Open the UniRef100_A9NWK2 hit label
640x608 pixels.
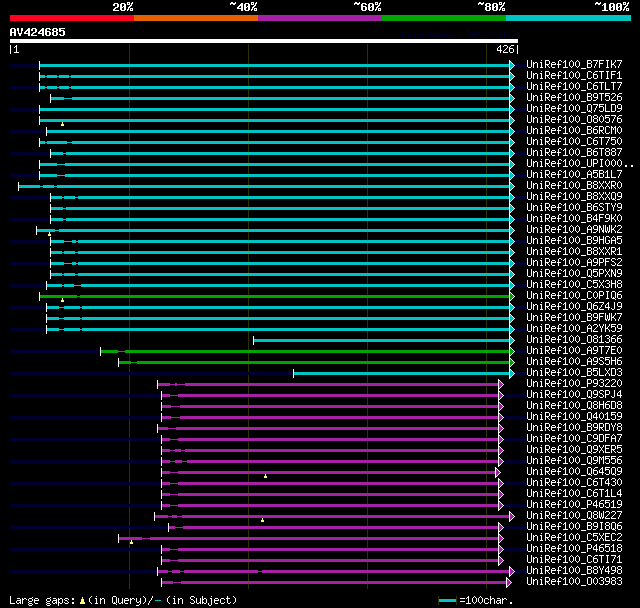tap(574, 230)
